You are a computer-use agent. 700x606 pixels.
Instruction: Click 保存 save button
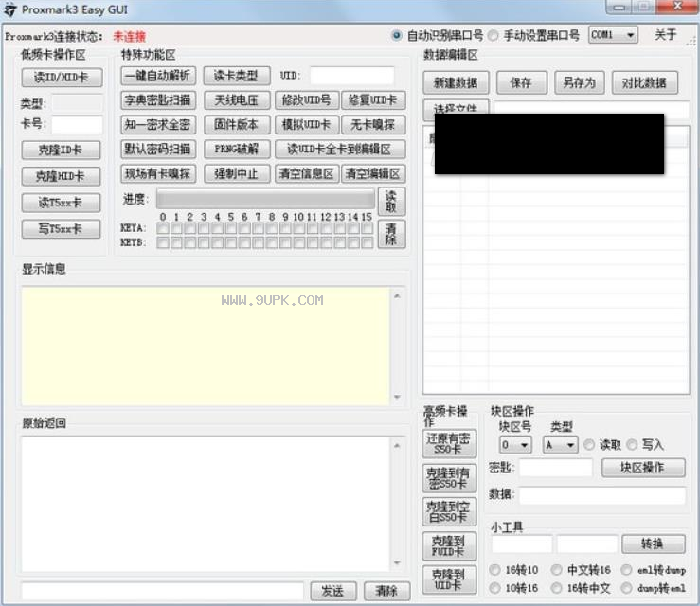pyautogui.click(x=521, y=82)
